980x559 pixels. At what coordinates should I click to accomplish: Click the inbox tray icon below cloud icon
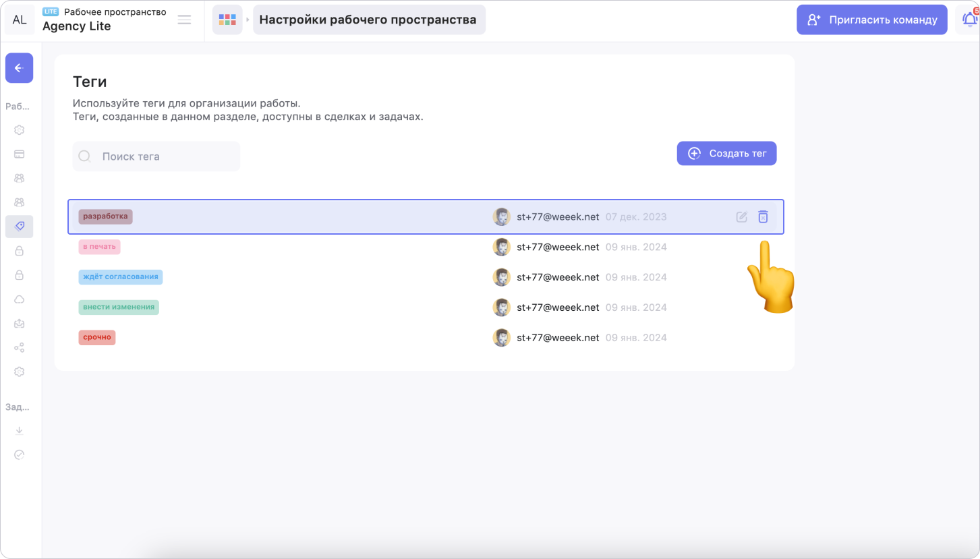coord(19,324)
